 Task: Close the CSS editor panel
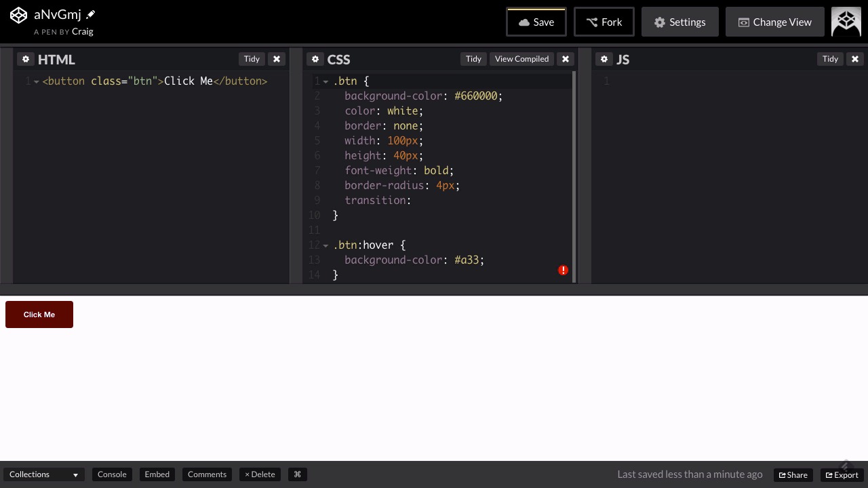(566, 59)
